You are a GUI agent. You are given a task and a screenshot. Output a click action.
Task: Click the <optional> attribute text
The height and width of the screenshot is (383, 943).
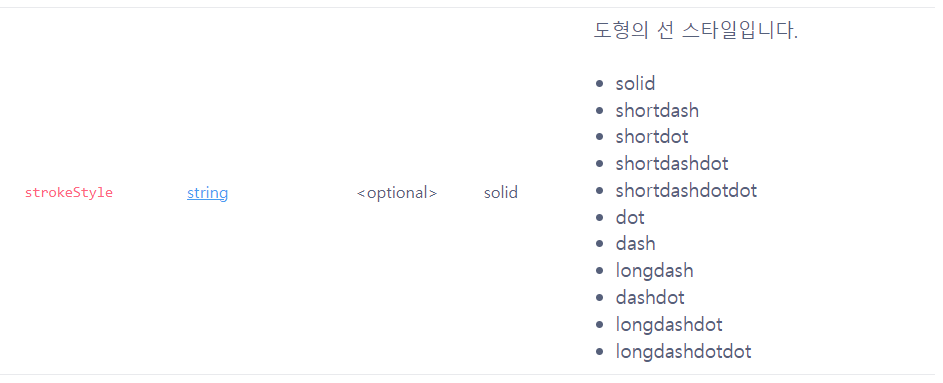(397, 193)
